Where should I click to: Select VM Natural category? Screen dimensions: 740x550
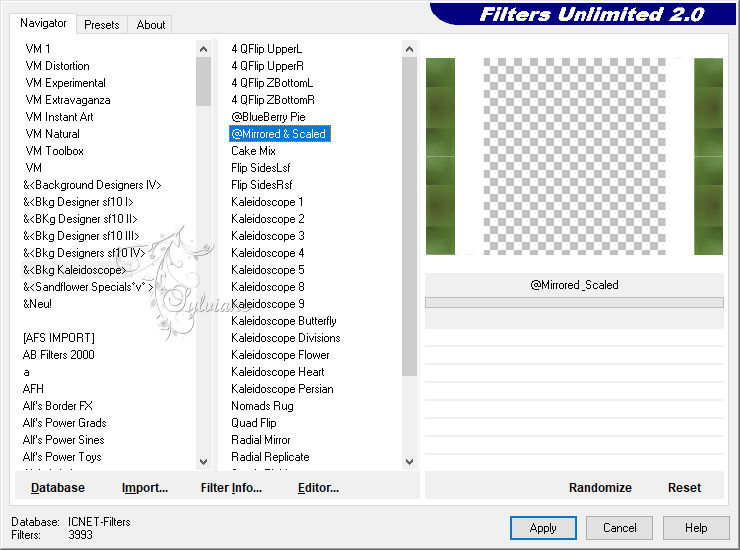click(x=52, y=134)
